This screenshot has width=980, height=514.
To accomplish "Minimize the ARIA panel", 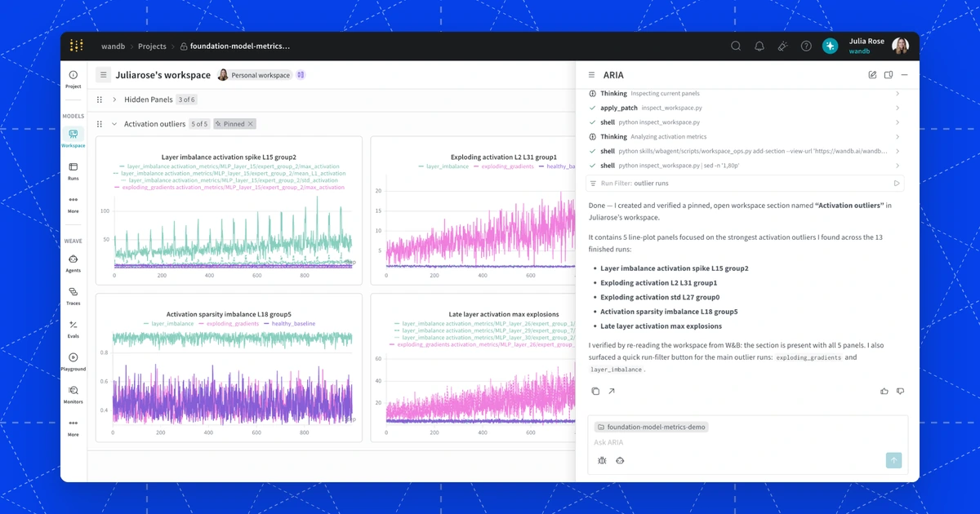I will click(x=904, y=75).
